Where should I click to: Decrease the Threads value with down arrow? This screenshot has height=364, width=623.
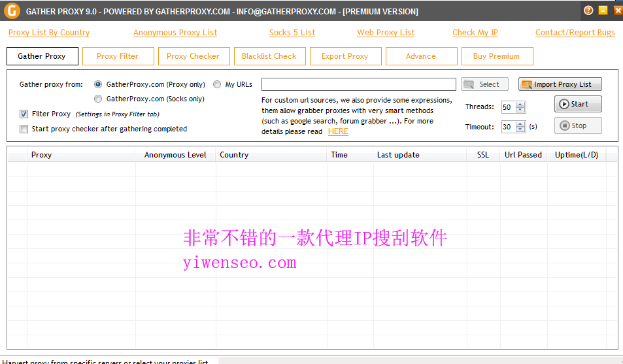pyautogui.click(x=520, y=110)
